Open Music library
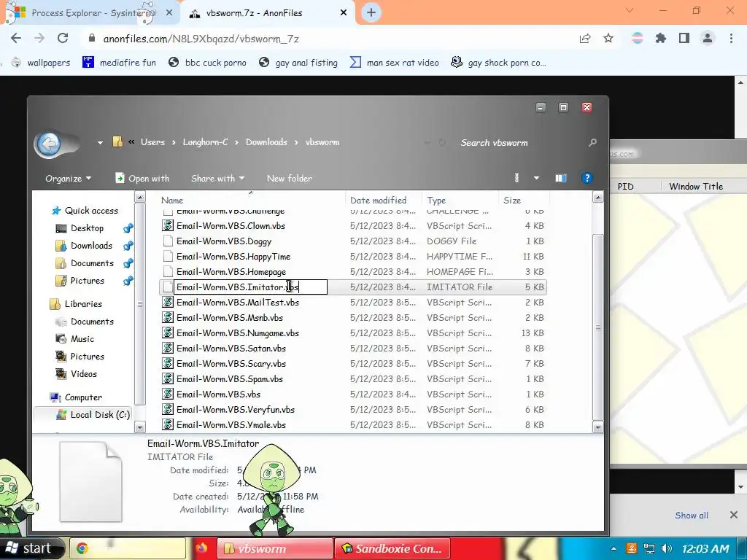Image resolution: width=747 pixels, height=560 pixels. (x=75, y=339)
